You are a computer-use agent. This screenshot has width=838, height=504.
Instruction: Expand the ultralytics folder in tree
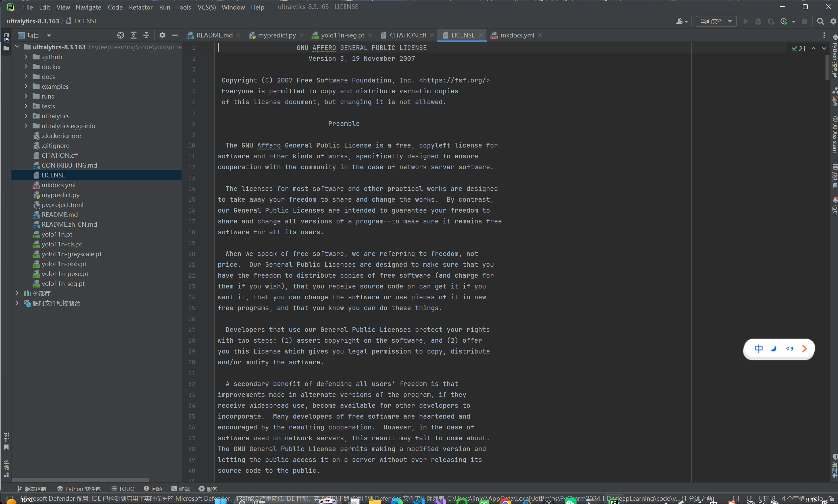click(x=26, y=116)
